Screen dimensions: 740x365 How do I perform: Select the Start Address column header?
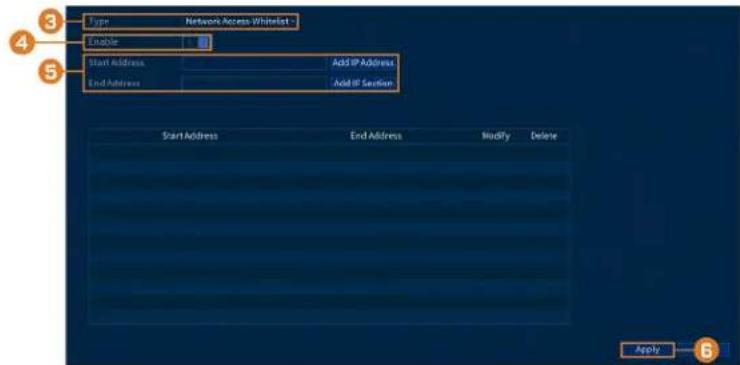(x=190, y=136)
